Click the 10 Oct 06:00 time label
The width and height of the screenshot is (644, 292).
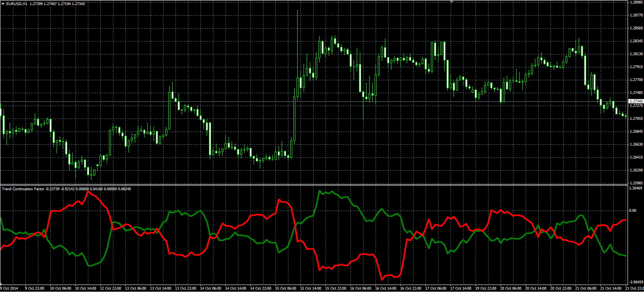tap(61, 288)
